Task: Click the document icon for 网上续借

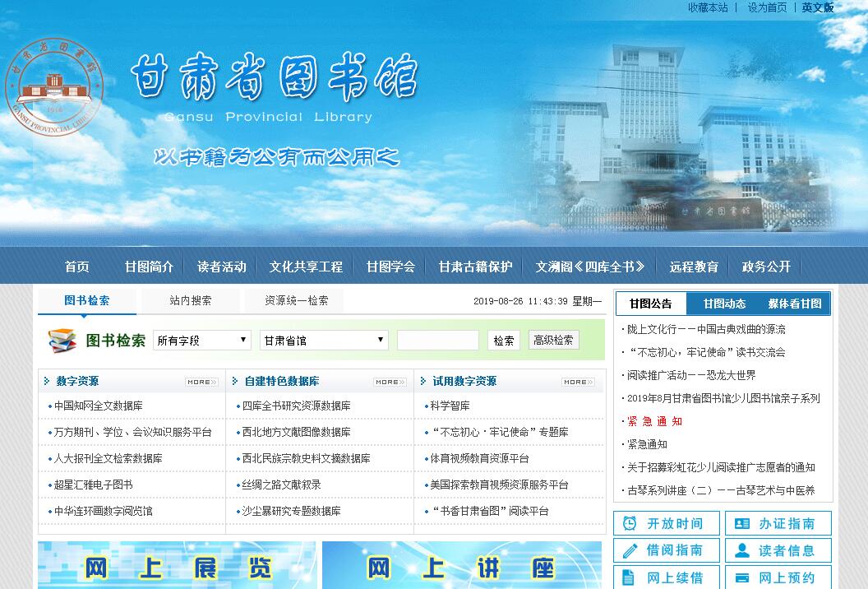Action: point(628,577)
